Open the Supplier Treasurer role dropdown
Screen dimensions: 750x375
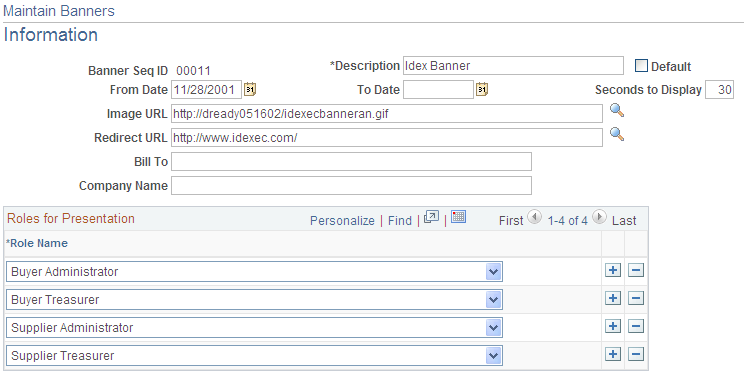[493, 356]
